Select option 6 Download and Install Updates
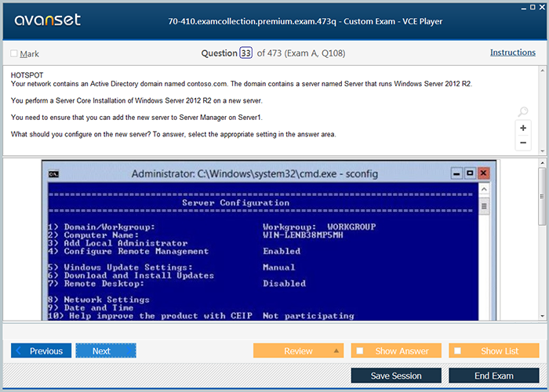This screenshot has width=549, height=392. pos(131,275)
